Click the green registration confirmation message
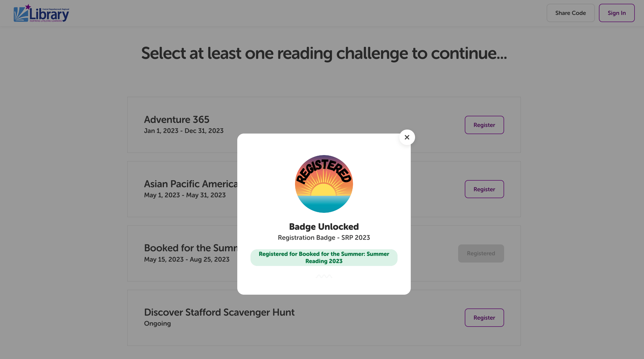 tap(324, 258)
